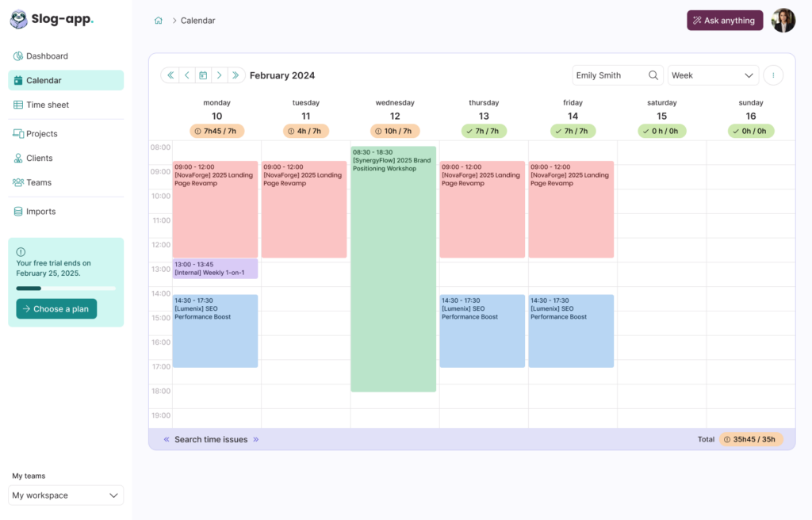Open the My workspace team selector
812x520 pixels.
[66, 495]
